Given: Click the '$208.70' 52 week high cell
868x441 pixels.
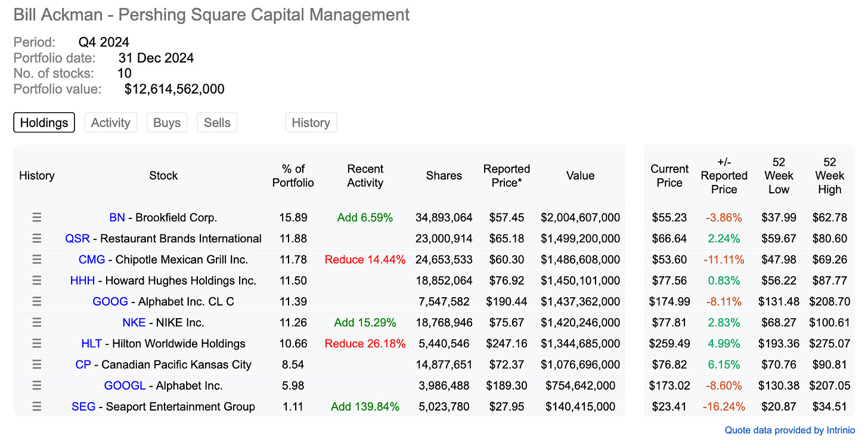Looking at the screenshot, I should [830, 301].
